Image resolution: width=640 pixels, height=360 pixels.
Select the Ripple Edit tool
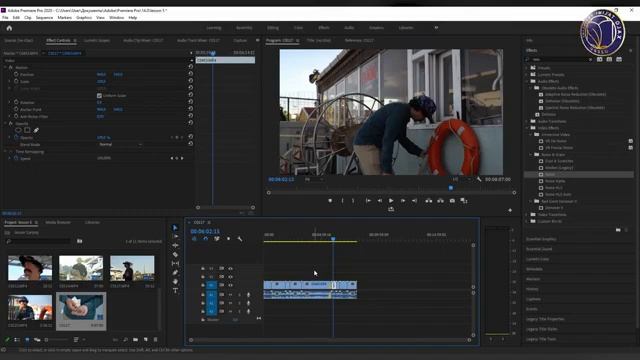(x=175, y=245)
